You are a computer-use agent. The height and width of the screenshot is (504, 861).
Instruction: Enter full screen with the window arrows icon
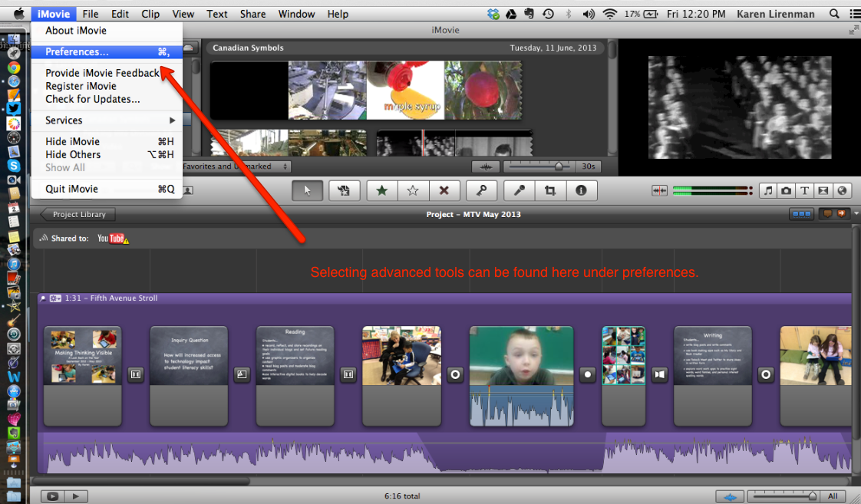(x=853, y=30)
